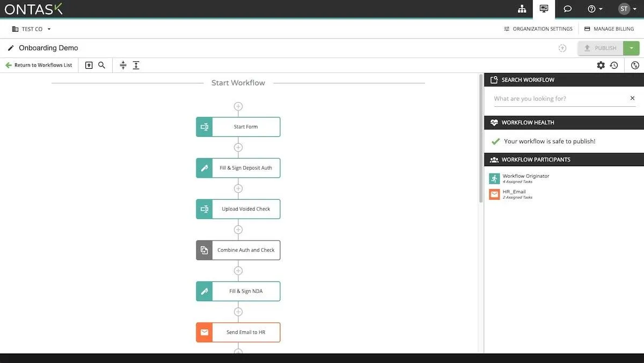Click the collapse vertical spacing icon
Screen dimensions: 644x363
click(123, 65)
